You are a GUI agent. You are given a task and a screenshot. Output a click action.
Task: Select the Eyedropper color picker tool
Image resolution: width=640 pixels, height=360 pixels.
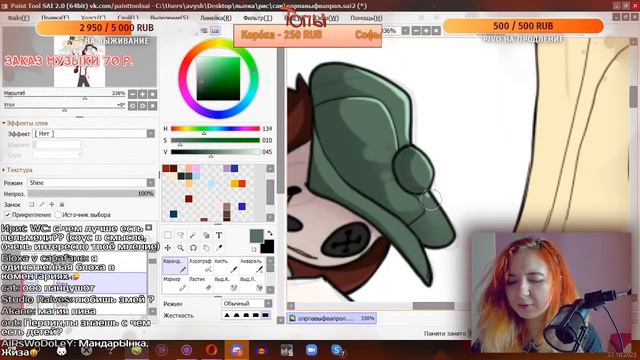click(219, 248)
